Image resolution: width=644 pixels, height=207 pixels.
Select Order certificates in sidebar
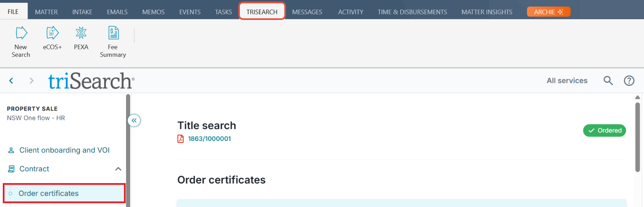click(49, 193)
